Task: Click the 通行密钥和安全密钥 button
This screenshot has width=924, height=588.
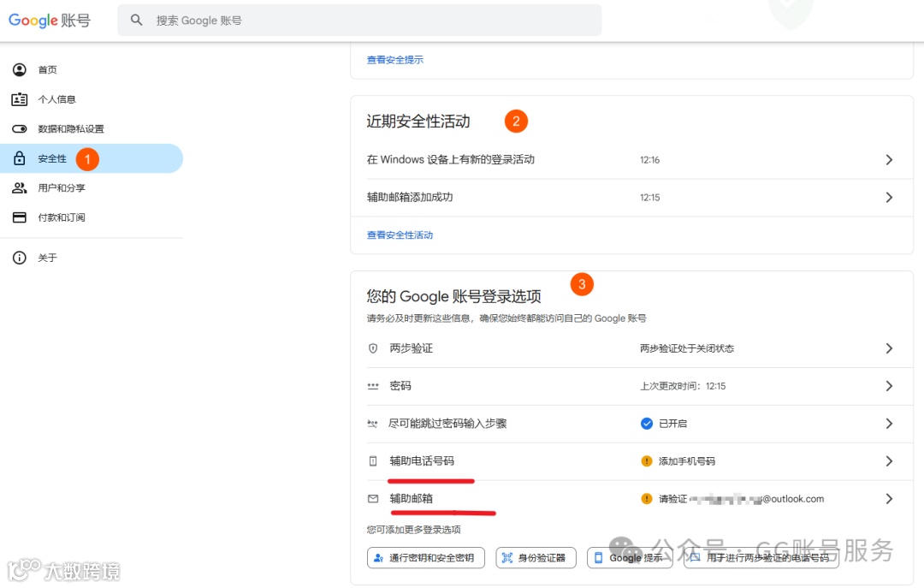Action: click(x=426, y=558)
